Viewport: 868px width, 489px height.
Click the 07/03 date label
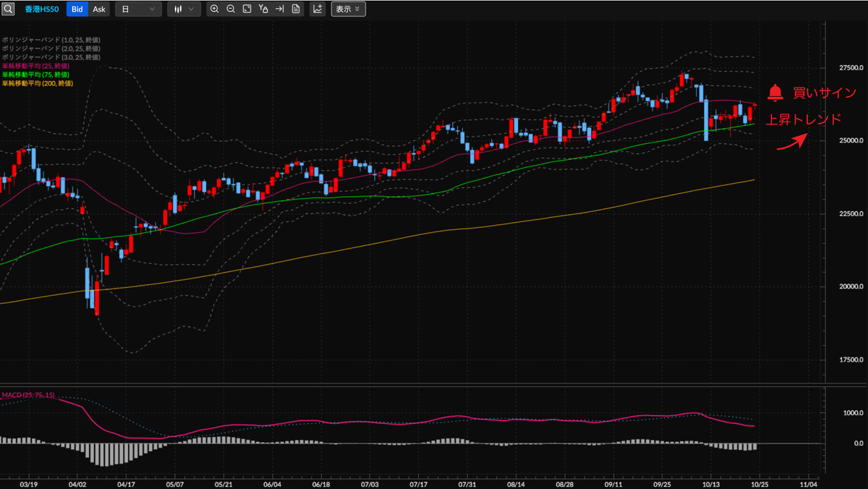coord(370,484)
